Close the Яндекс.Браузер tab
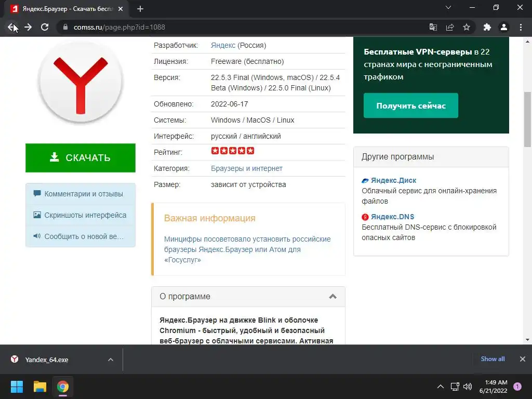Viewport: 532px width, 399px height. [x=121, y=9]
